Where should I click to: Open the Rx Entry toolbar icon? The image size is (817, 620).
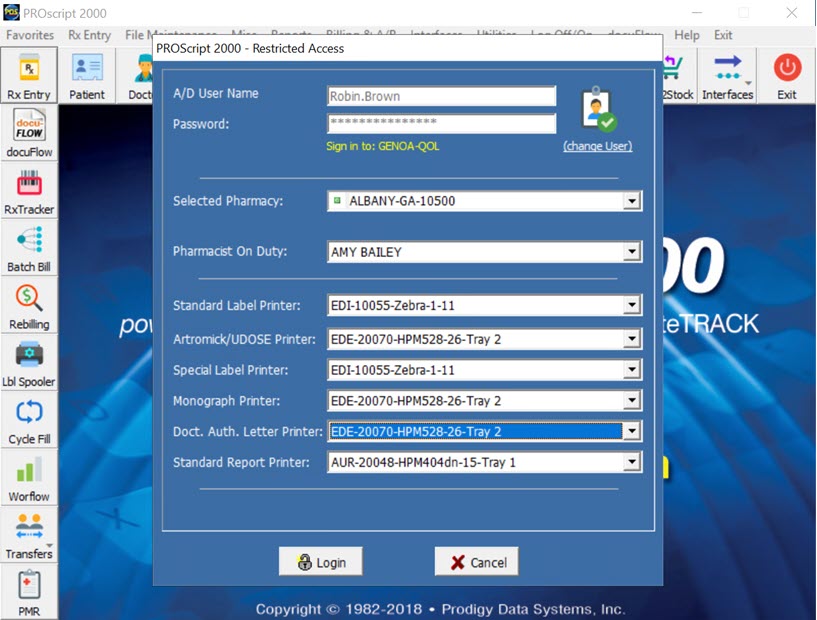[x=29, y=75]
